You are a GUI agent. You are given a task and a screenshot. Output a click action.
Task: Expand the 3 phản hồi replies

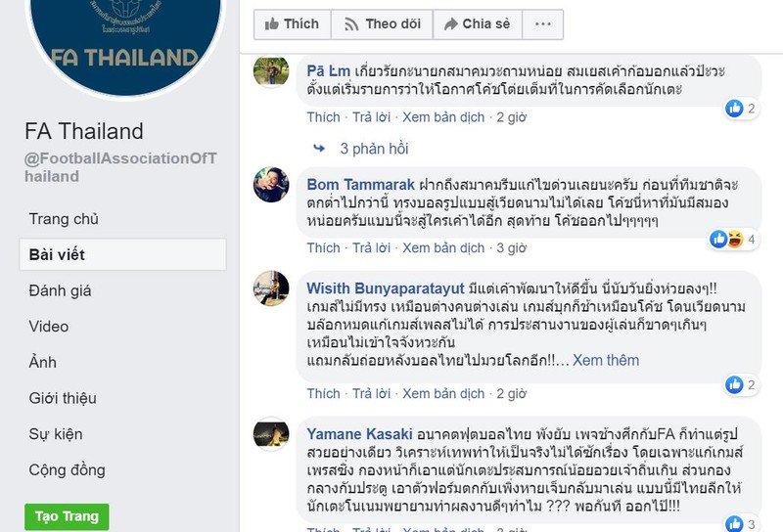point(373,149)
